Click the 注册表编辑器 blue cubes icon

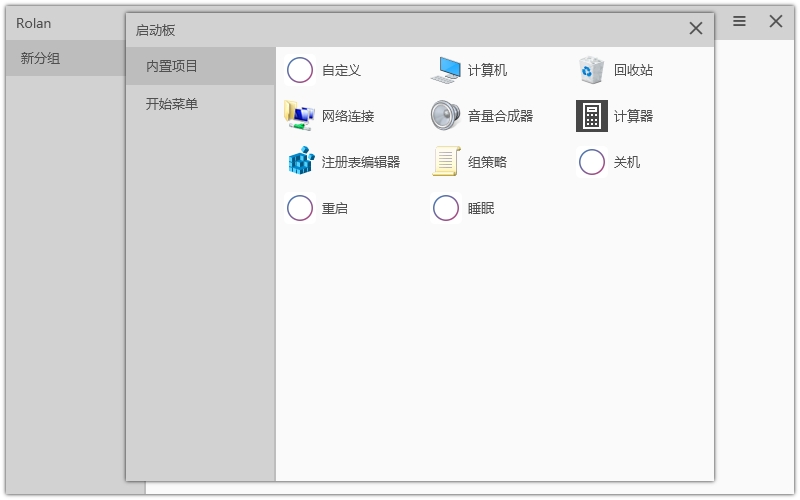click(x=300, y=162)
